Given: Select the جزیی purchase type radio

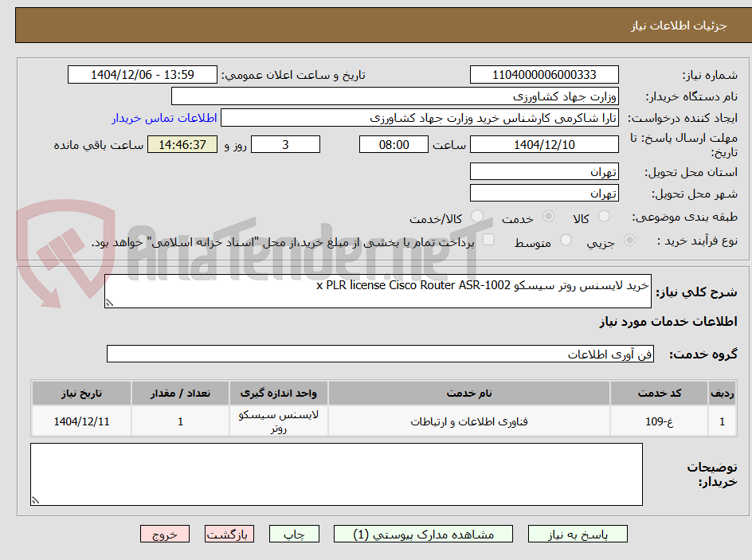Looking at the screenshot, I should click(x=629, y=241).
